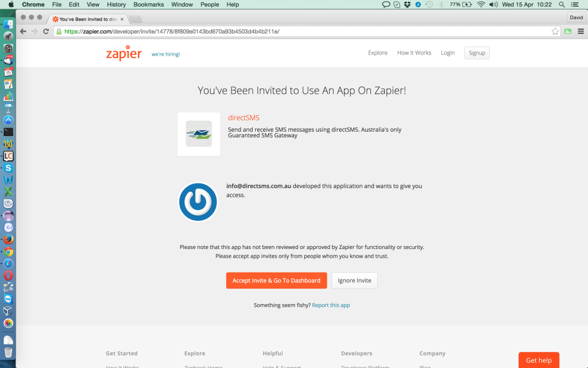This screenshot has width=588, height=368.
Task: Click the Login link
Action: tap(447, 53)
